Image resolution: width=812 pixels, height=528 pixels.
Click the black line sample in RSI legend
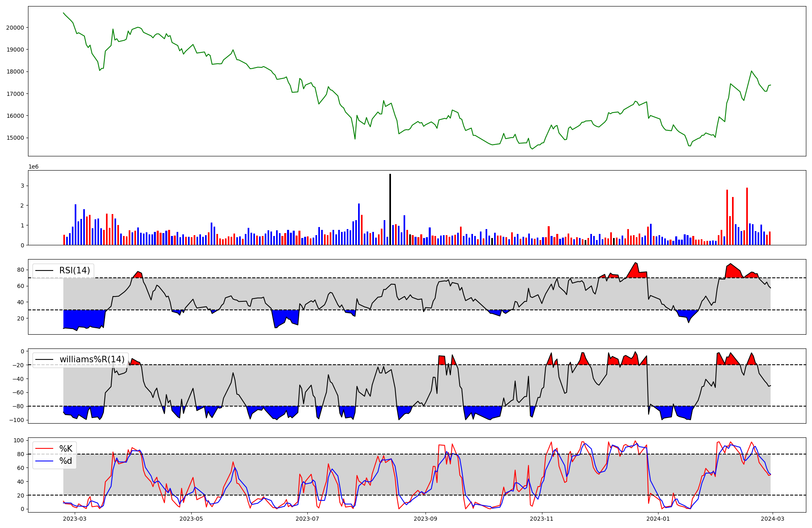(x=45, y=270)
